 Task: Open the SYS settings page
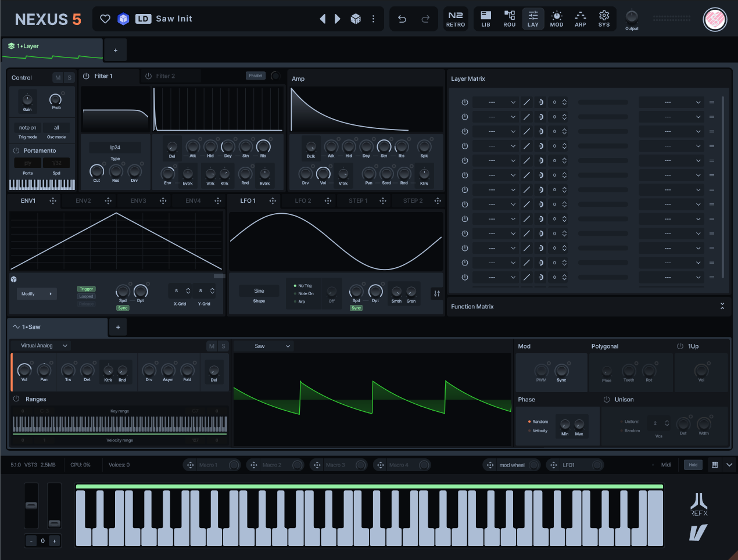(x=604, y=19)
